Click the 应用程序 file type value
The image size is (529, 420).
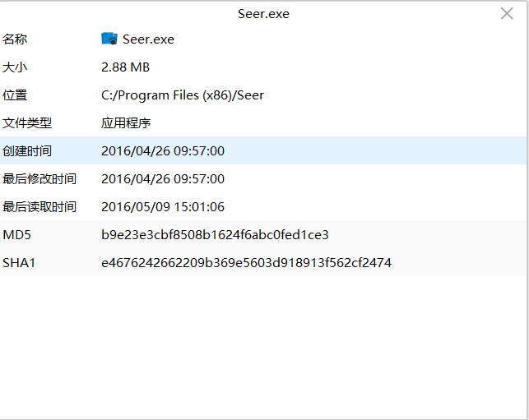[x=126, y=122]
